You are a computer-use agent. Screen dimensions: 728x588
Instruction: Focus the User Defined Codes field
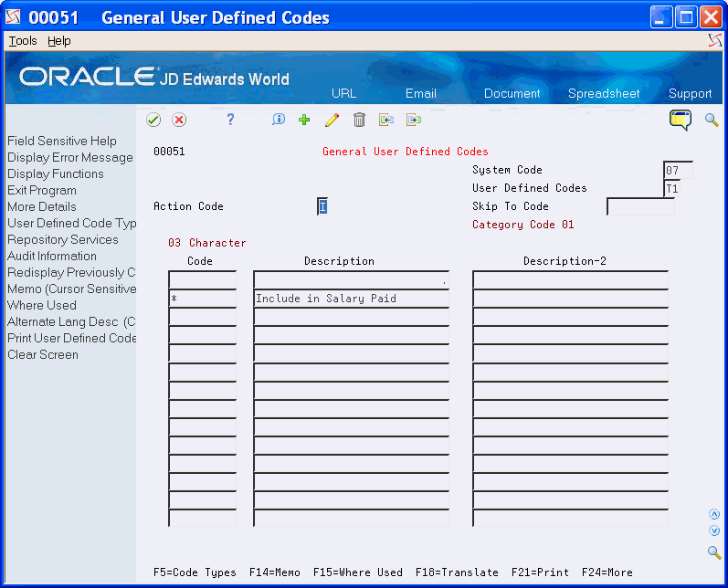pyautogui.click(x=672, y=188)
